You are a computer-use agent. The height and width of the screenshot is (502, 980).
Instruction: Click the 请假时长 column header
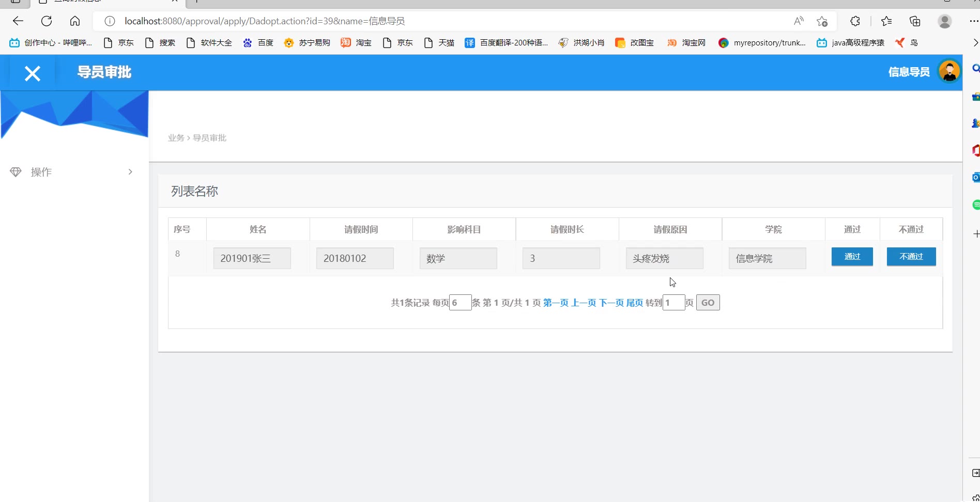(x=567, y=229)
